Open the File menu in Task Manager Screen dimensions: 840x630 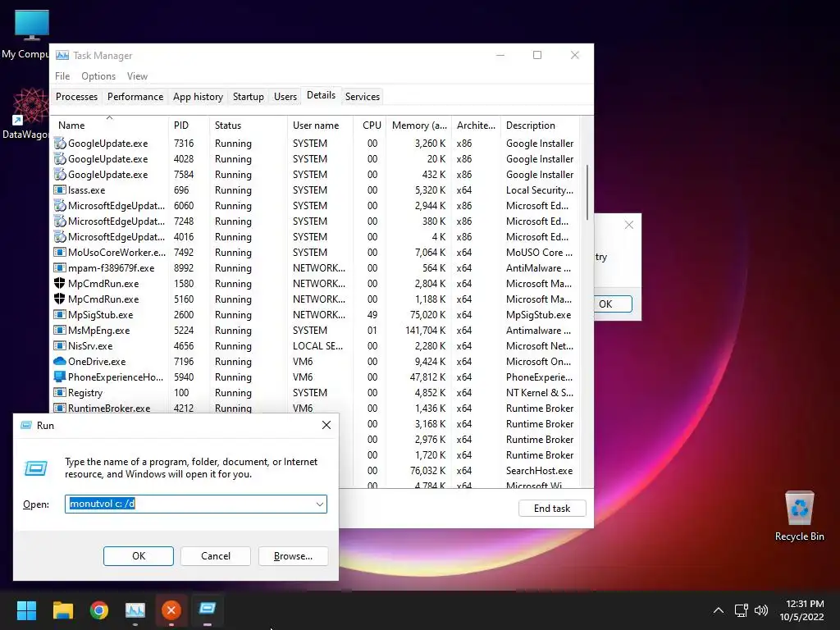[62, 76]
